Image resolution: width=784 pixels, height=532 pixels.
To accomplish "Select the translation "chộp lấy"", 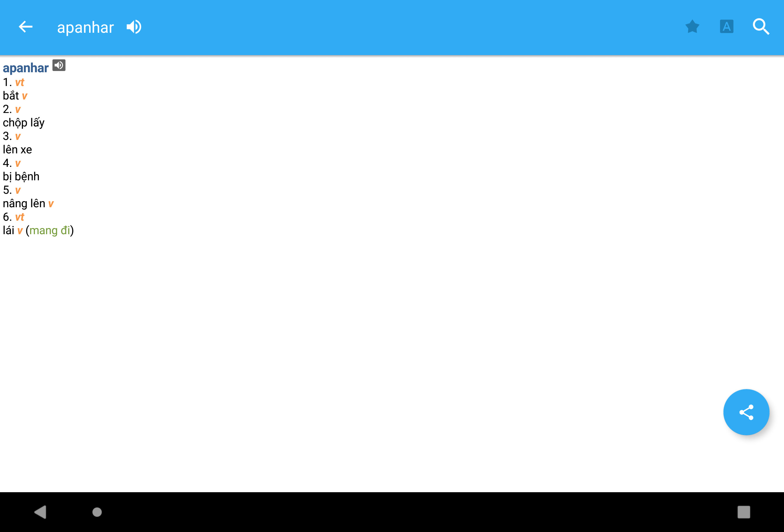I will 24,123.
